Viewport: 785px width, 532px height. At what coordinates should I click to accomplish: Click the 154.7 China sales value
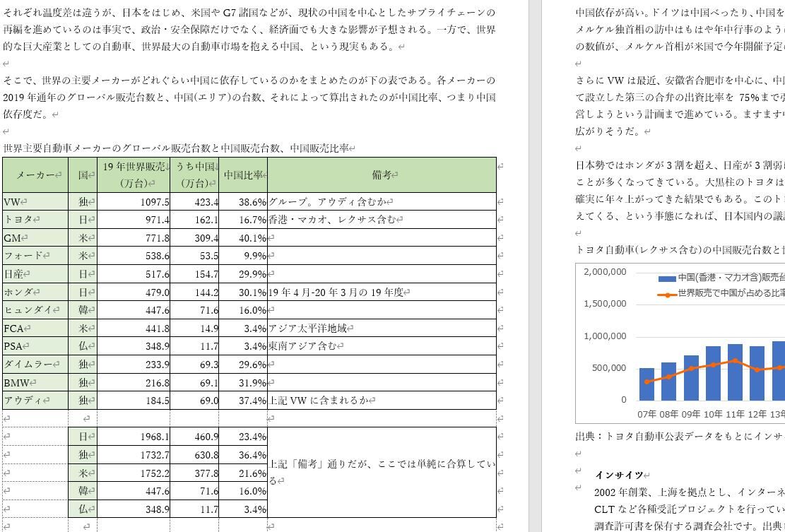click(206, 274)
